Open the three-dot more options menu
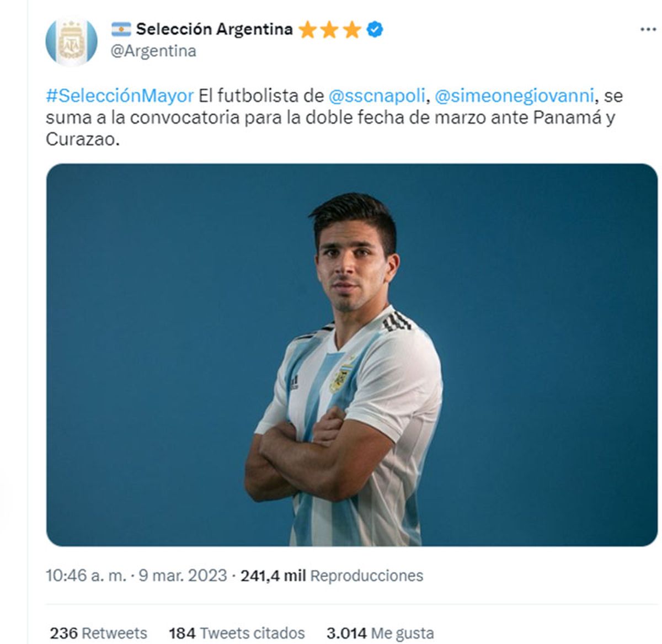This screenshot has width=662, height=644. coord(648,30)
